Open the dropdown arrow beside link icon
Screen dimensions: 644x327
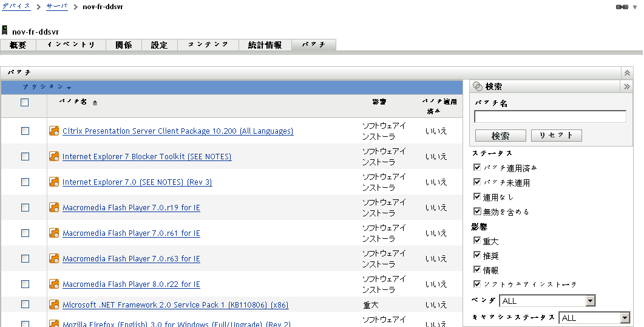pos(635,7)
